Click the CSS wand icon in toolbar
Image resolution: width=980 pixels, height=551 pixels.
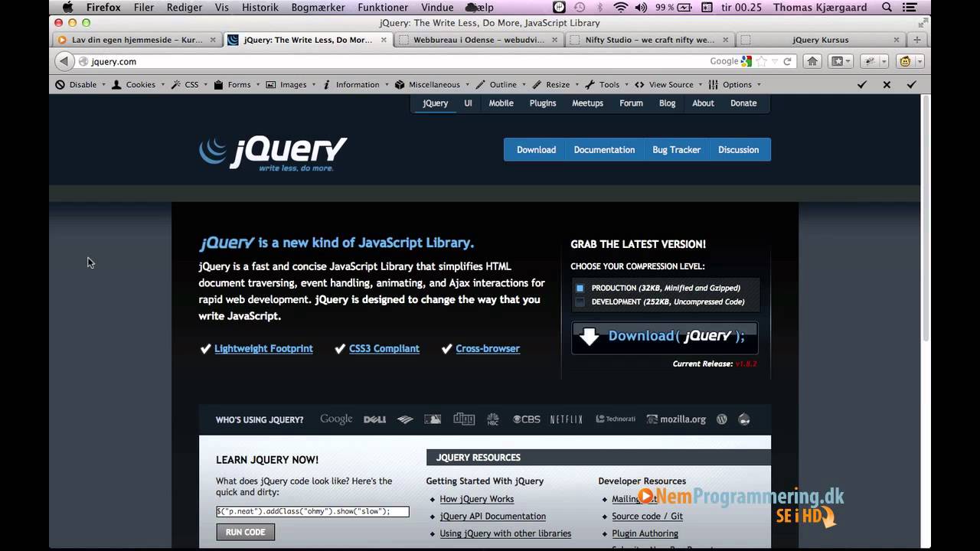tap(176, 85)
